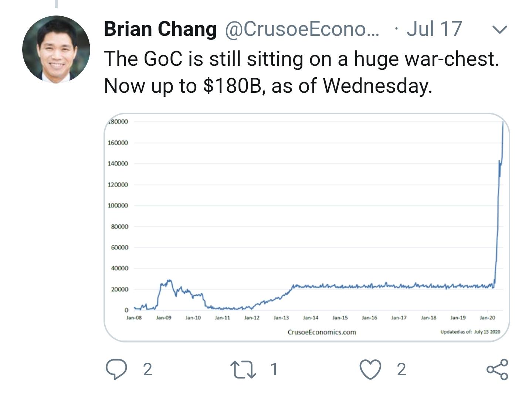View the like count of 2
The height and width of the screenshot is (396, 532).
point(401,369)
